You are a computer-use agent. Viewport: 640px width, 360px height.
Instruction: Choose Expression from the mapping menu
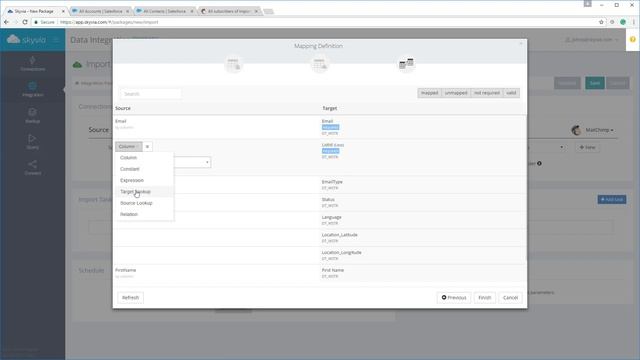(x=132, y=180)
